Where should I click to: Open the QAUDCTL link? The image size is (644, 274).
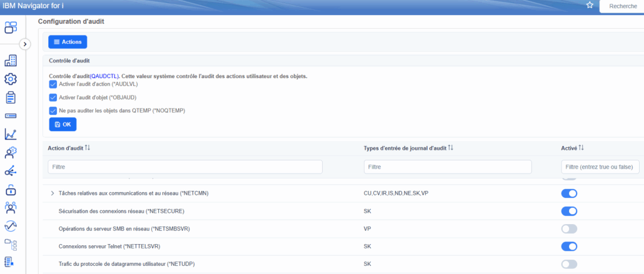(104, 76)
